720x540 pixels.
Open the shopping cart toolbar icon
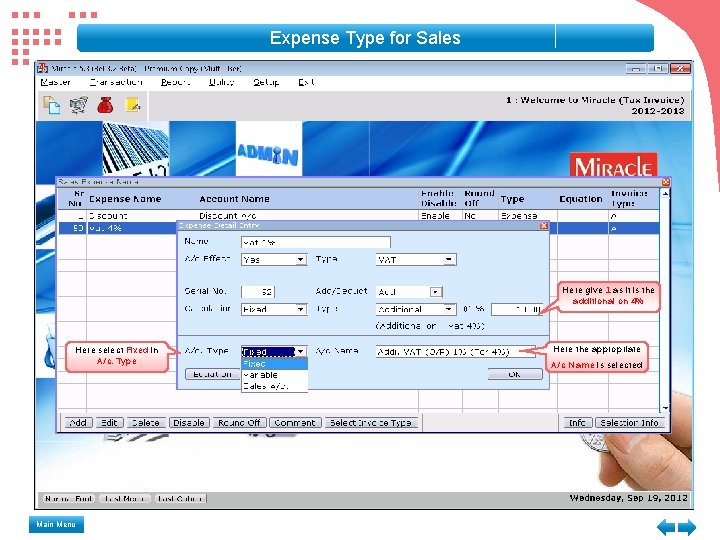pyautogui.click(x=79, y=105)
